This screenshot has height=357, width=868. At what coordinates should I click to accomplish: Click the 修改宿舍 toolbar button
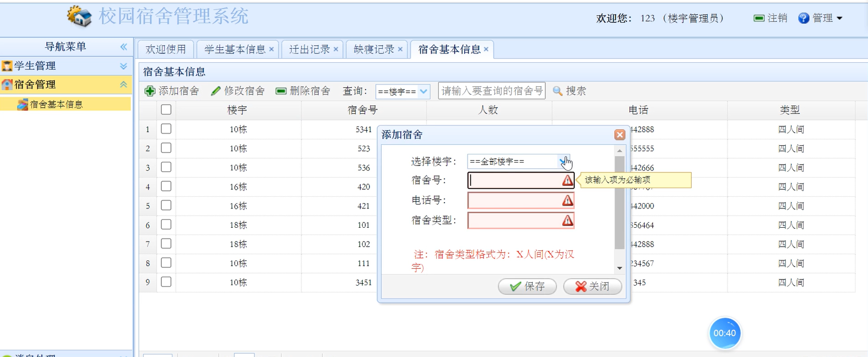tap(238, 91)
